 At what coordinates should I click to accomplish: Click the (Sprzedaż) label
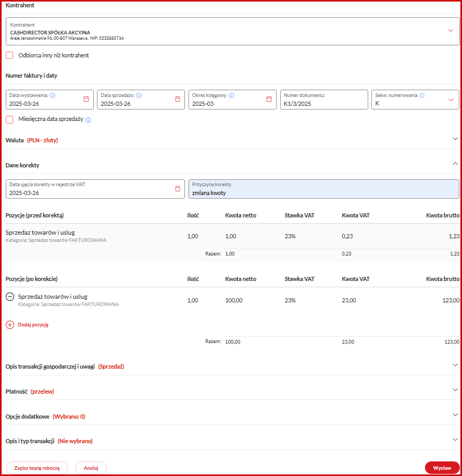pyautogui.click(x=111, y=367)
